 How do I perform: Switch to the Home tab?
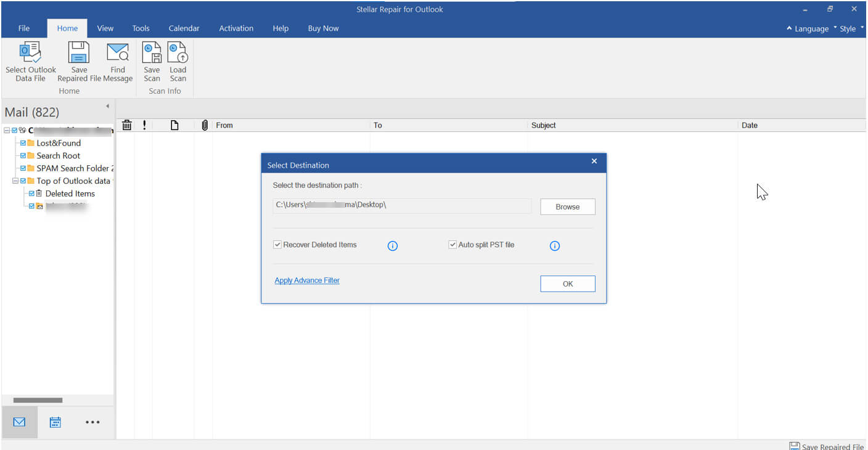pos(67,28)
